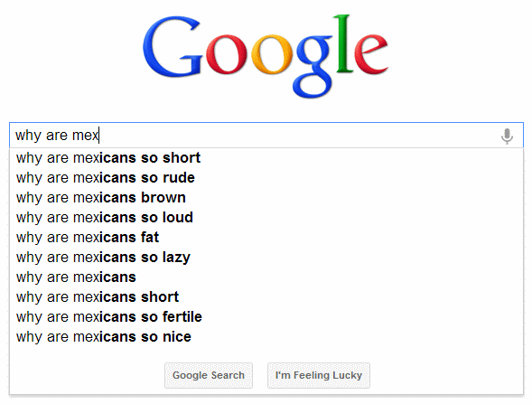Click the blue capital G in Google logo

(173, 46)
